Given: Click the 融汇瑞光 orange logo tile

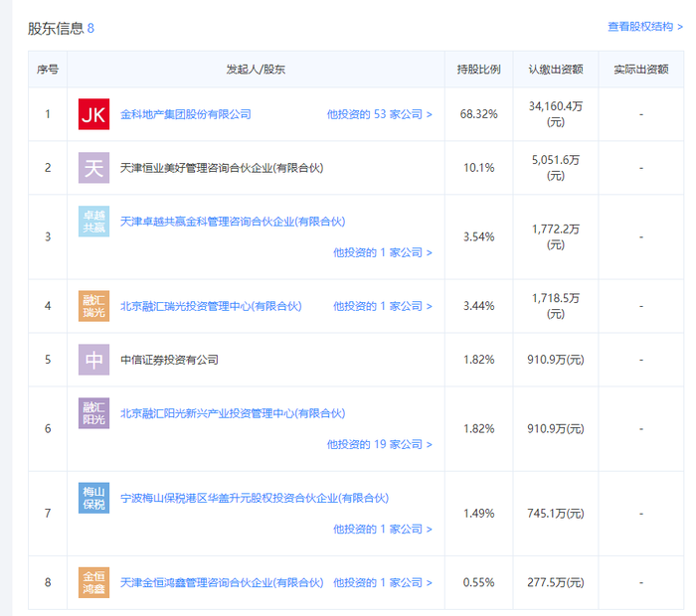Looking at the screenshot, I should click(x=93, y=306).
